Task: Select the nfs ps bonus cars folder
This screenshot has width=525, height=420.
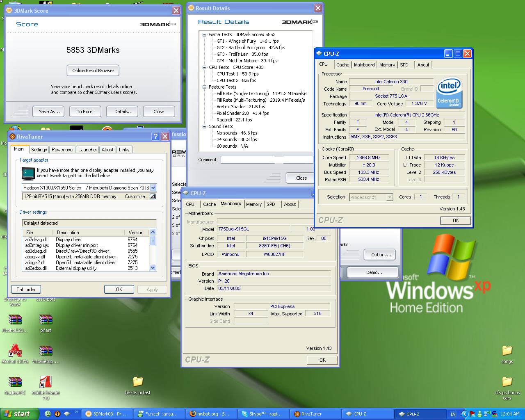Action: tap(507, 388)
